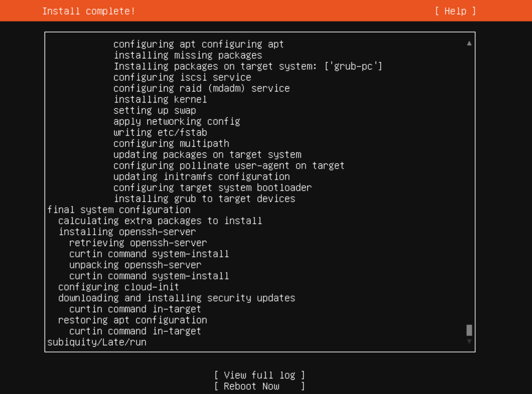The height and width of the screenshot is (394, 532).
Task: Click the log scrollbar thumb
Action: [469, 330]
